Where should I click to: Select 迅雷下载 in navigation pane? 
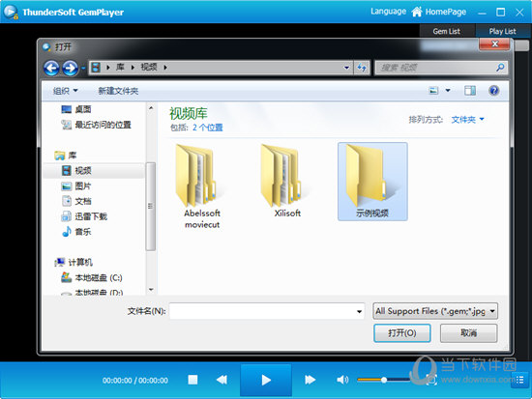tap(84, 216)
